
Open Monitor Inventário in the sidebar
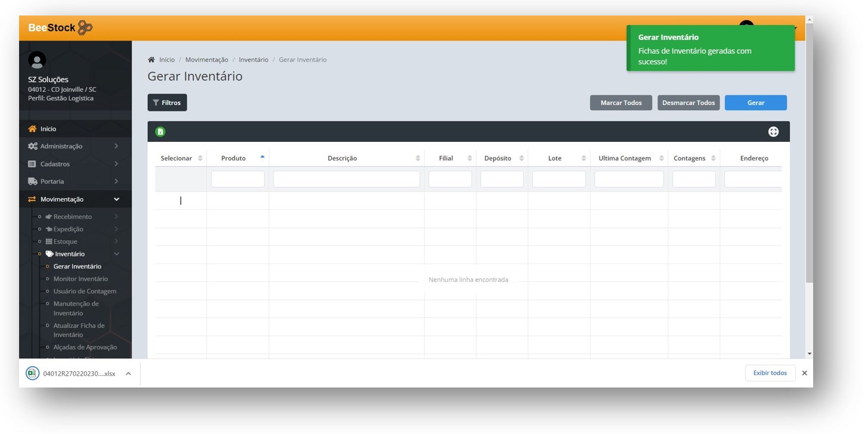click(x=80, y=279)
